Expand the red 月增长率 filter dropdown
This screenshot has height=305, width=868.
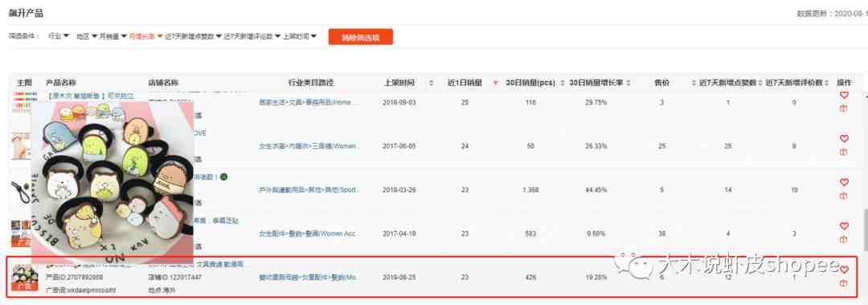[145, 36]
